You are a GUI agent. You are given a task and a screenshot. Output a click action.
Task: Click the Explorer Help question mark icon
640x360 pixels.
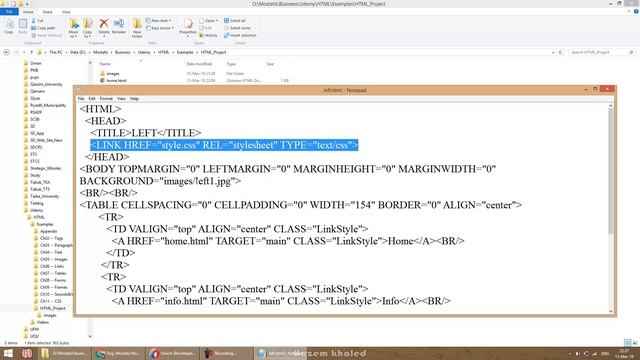pyautogui.click(x=636, y=11)
